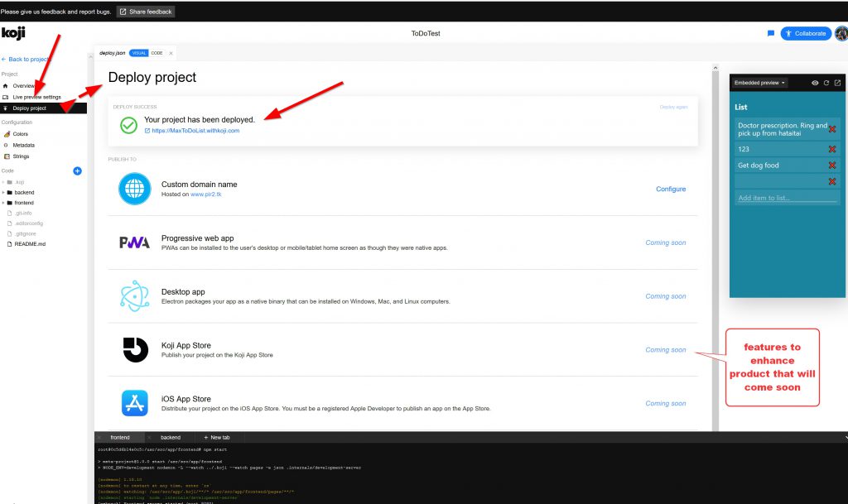Image resolution: width=848 pixels, height=504 pixels.
Task: Switch deploy.json to VISUAL mode
Action: point(138,53)
